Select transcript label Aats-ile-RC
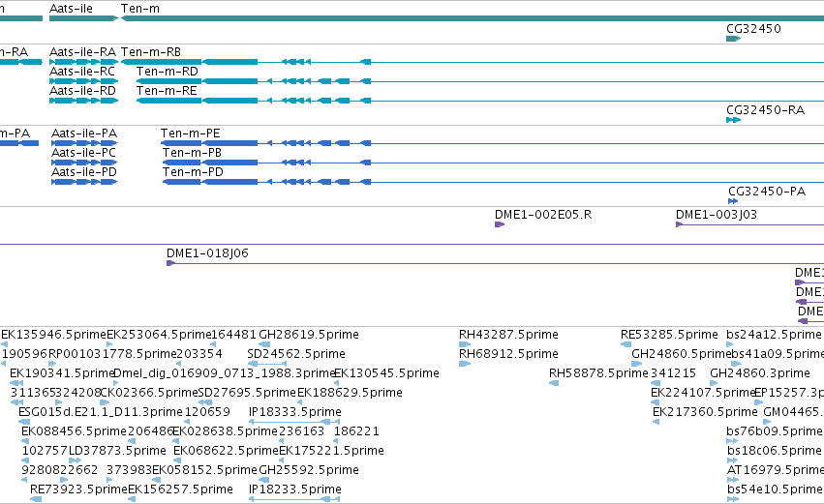The height and width of the screenshot is (504, 824). (x=82, y=72)
